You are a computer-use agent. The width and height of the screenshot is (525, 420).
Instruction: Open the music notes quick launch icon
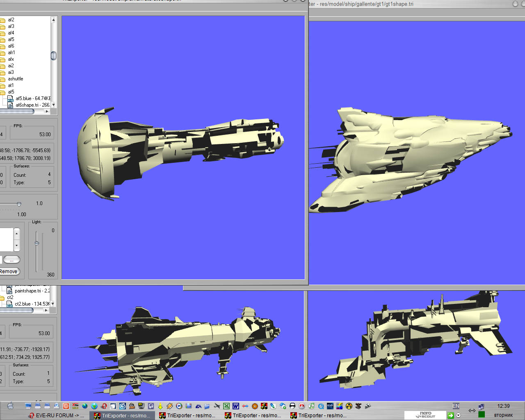[311, 406]
